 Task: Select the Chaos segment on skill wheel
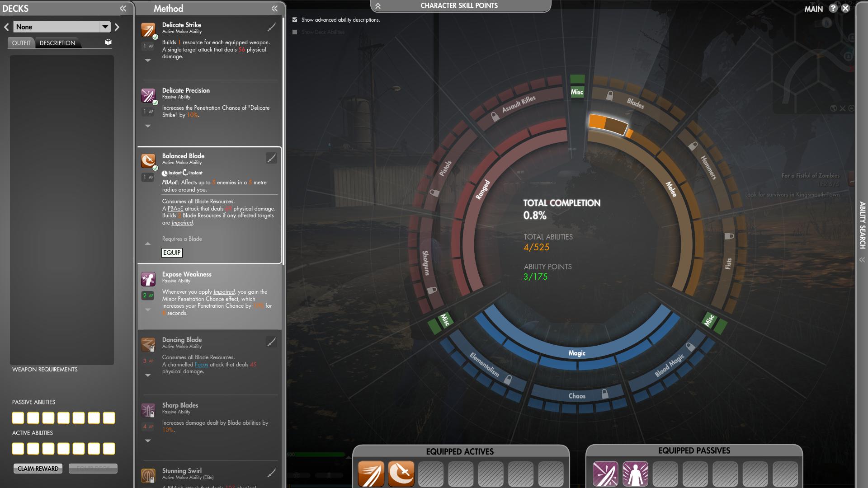tap(577, 396)
